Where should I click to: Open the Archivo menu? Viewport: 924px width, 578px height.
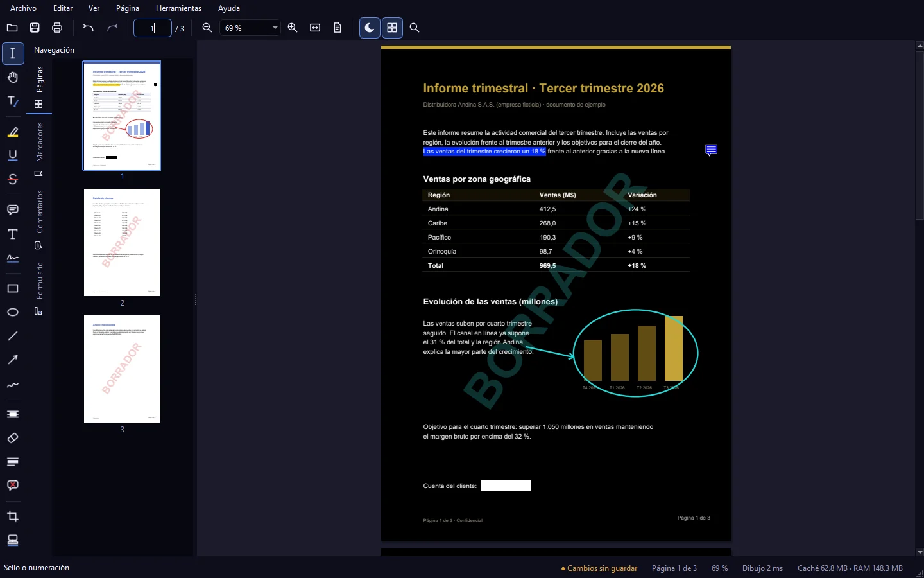coord(23,8)
